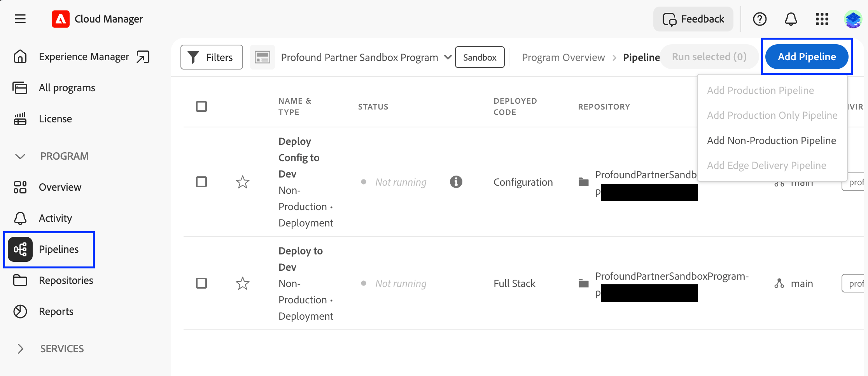This screenshot has width=868, height=376.
Task: Choose Add Edge Delivery Pipeline
Action: (x=766, y=165)
